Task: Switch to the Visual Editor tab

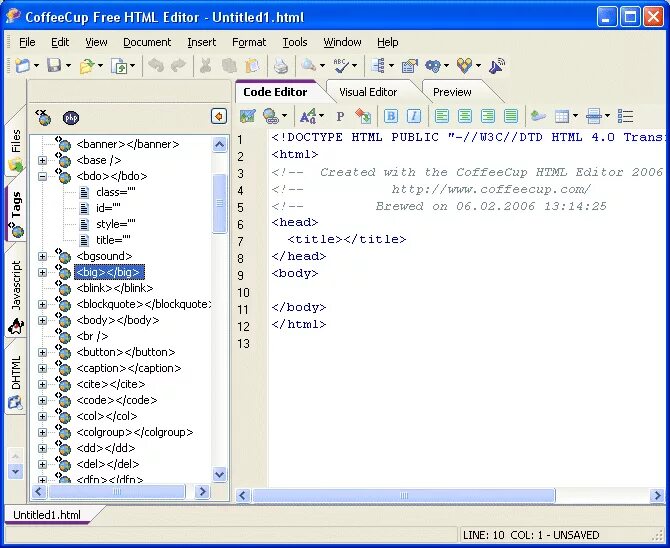Action: coord(368,92)
